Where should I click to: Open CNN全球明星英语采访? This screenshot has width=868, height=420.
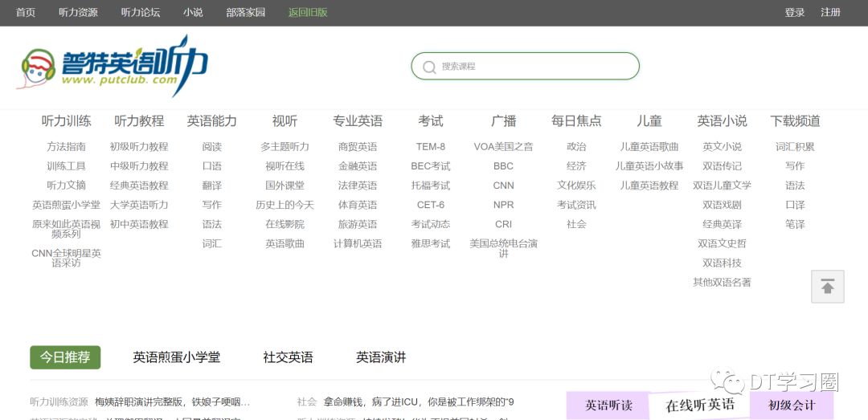pos(67,258)
